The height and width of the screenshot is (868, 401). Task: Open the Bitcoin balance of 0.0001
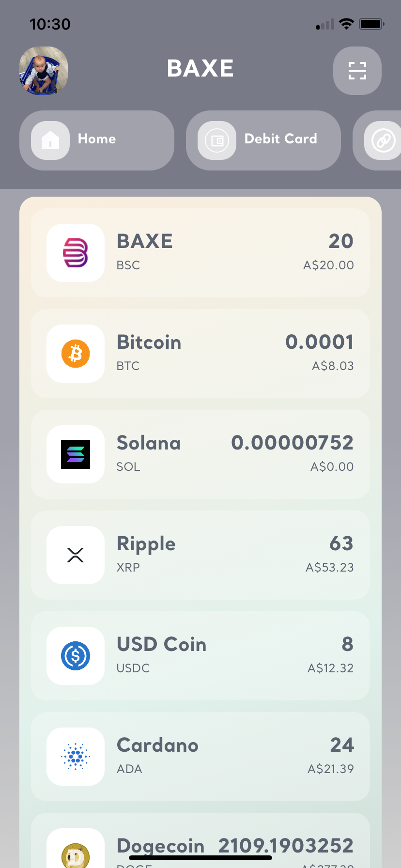(319, 342)
